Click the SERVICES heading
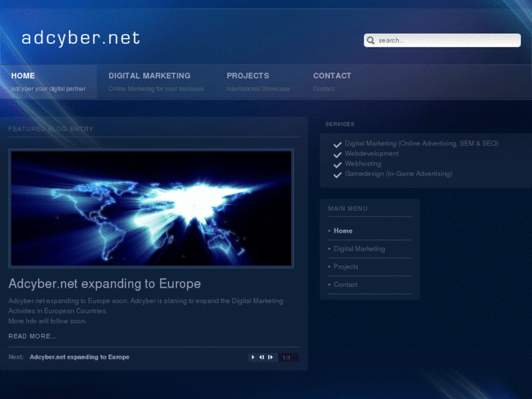The image size is (532, 399). coord(340,124)
